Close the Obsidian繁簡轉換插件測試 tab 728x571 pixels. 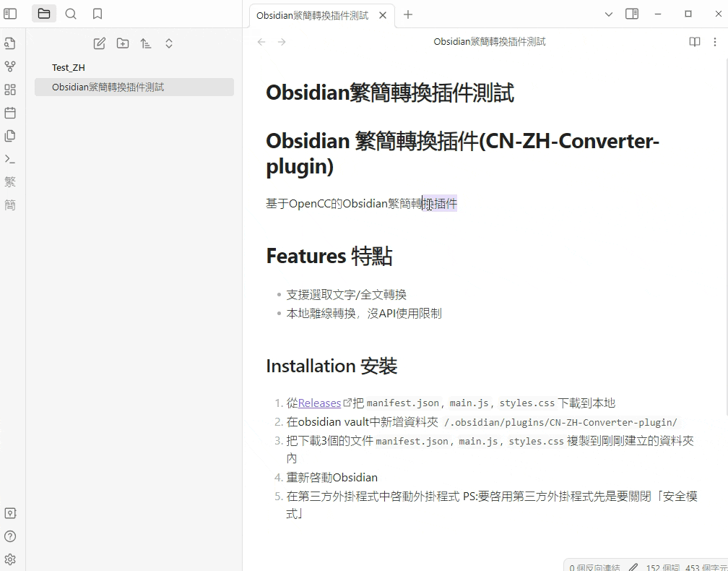pyautogui.click(x=383, y=15)
